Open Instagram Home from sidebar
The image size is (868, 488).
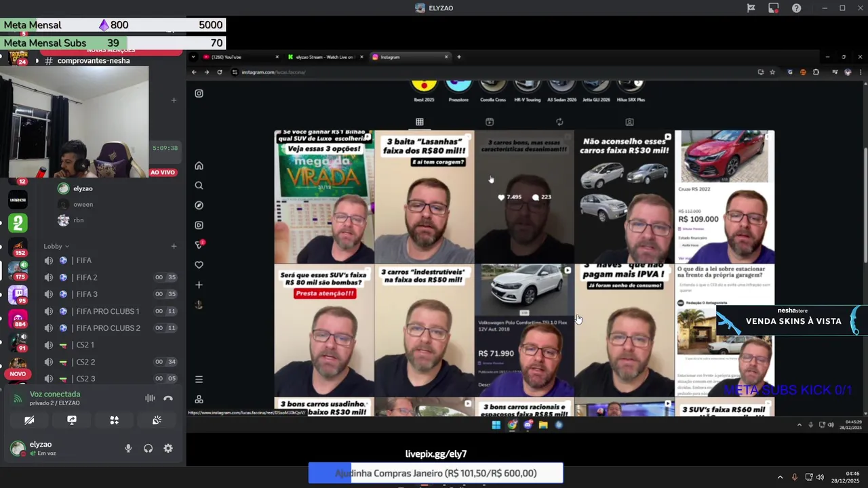pos(199,165)
